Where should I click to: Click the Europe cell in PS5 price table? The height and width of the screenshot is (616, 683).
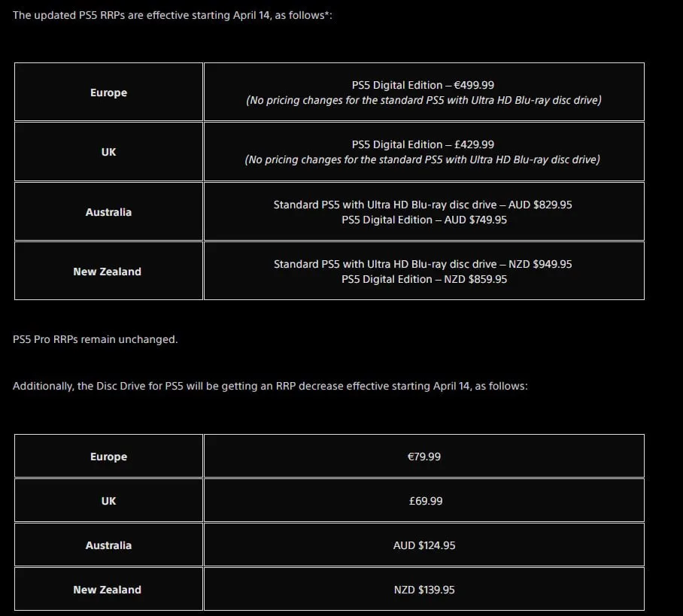(x=108, y=92)
